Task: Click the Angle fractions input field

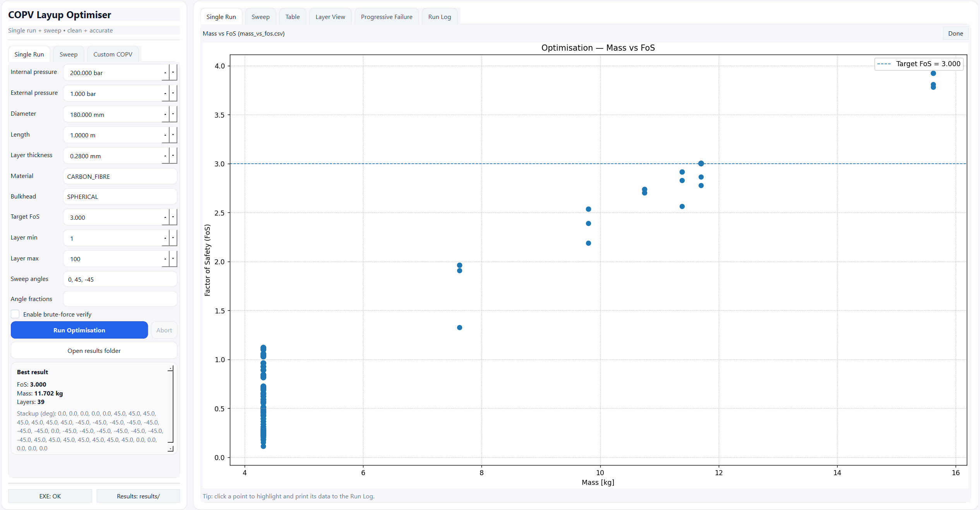Action: pos(120,299)
